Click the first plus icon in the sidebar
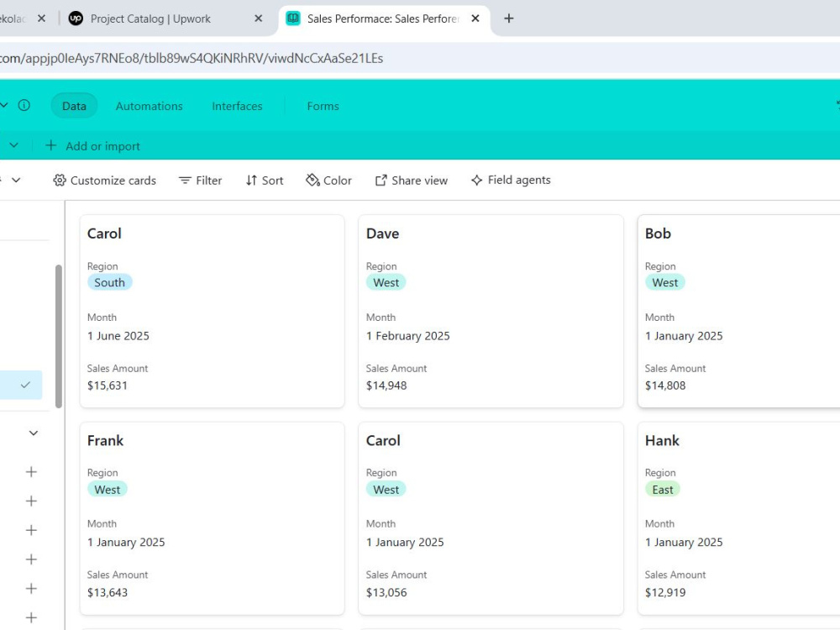The width and height of the screenshot is (840, 630). [x=31, y=472]
